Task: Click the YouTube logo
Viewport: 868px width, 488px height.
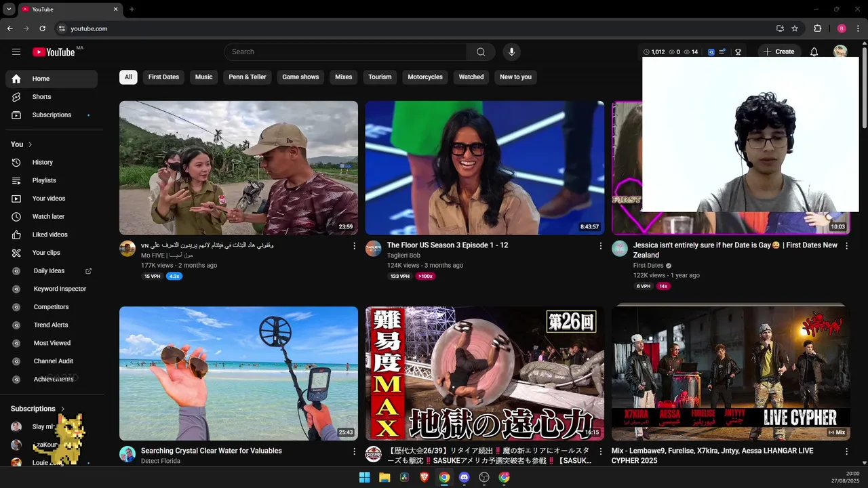Action: click(x=54, y=52)
